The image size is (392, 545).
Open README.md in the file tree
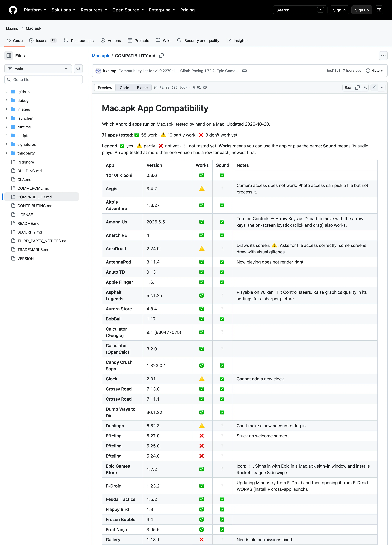pyautogui.click(x=28, y=223)
